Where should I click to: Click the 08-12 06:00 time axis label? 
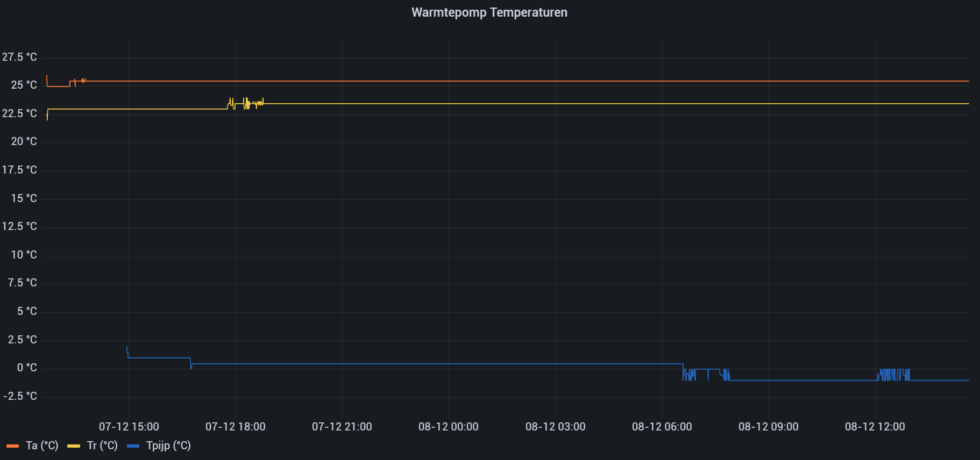tap(662, 427)
